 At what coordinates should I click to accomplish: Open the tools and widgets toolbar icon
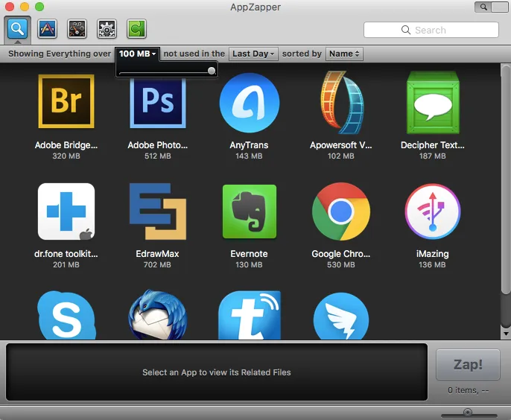pos(77,29)
